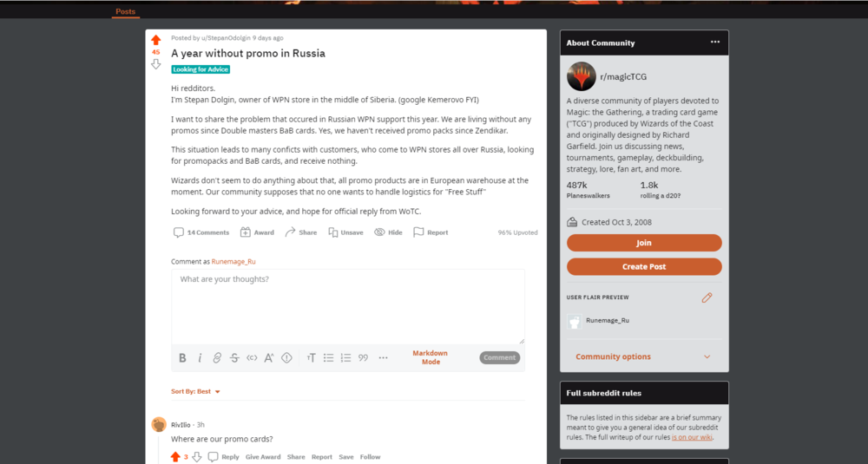The height and width of the screenshot is (464, 868).
Task: Upvote the post about promo in Russia
Action: [155, 40]
